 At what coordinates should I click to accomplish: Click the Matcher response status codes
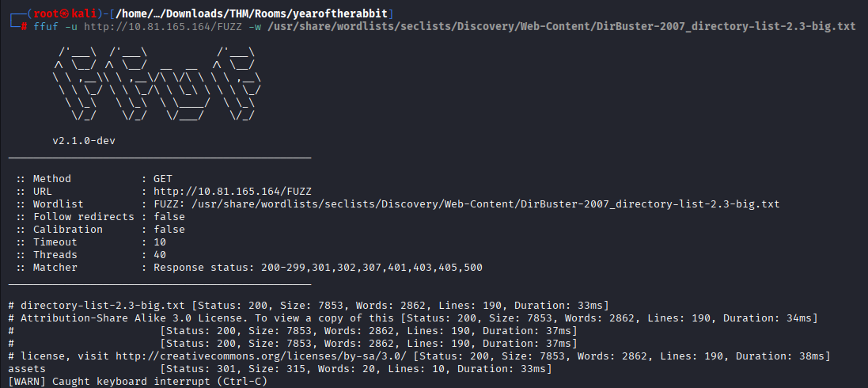pyautogui.click(x=318, y=268)
